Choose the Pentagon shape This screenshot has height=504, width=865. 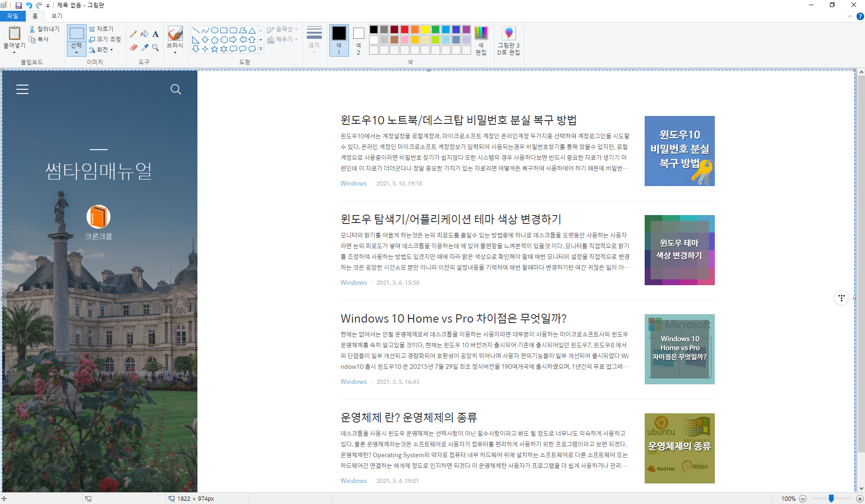(x=215, y=40)
